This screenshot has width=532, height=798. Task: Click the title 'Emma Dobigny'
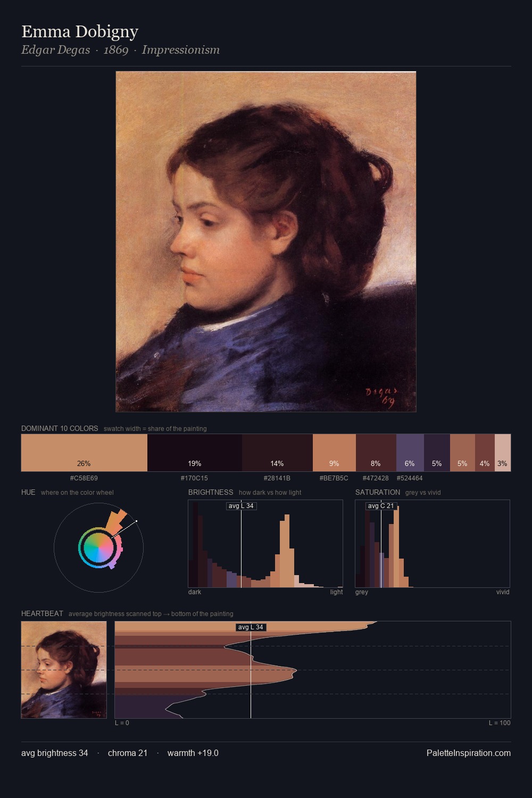point(80,32)
